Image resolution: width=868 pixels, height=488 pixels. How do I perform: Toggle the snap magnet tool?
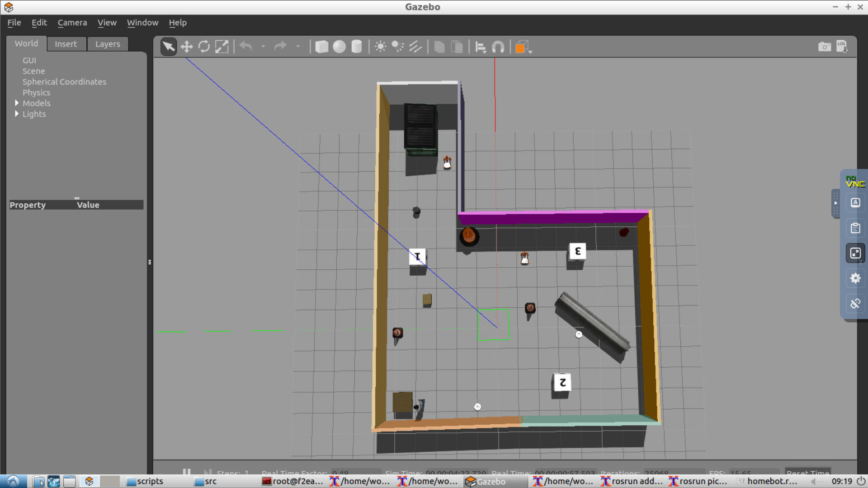point(498,47)
